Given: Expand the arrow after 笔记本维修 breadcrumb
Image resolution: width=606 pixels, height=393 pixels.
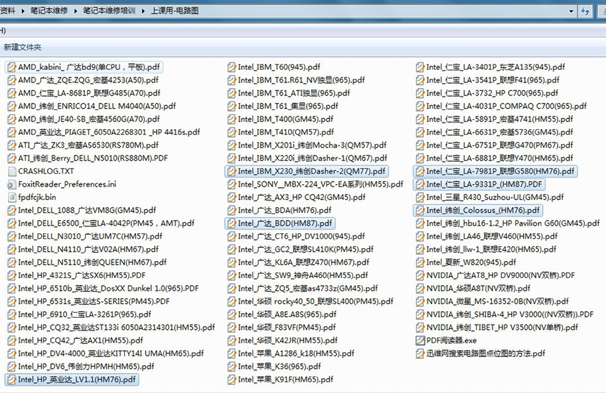Looking at the screenshot, I should pos(75,11).
